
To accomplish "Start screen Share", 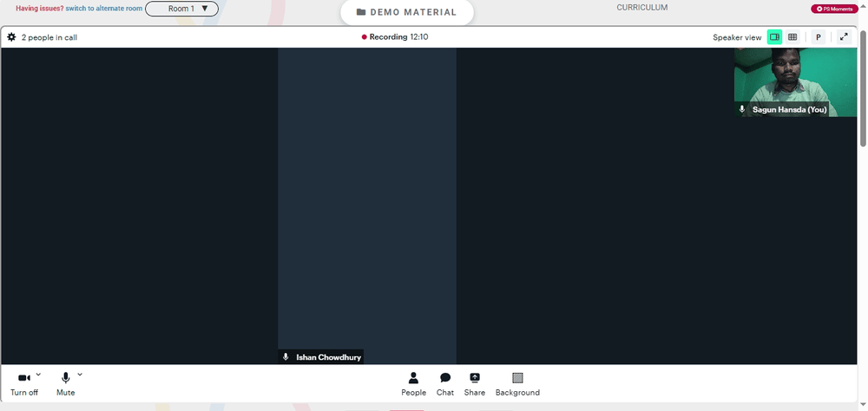I will click(x=475, y=384).
